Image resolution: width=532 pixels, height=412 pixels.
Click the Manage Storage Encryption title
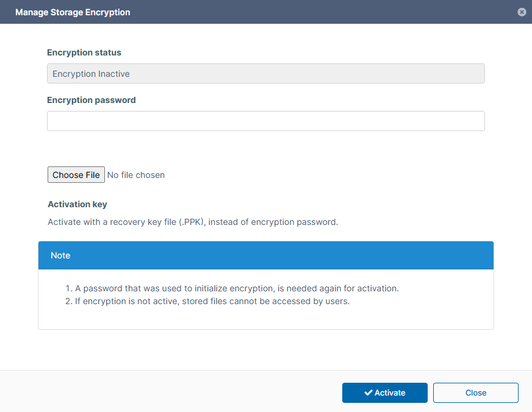pos(73,12)
